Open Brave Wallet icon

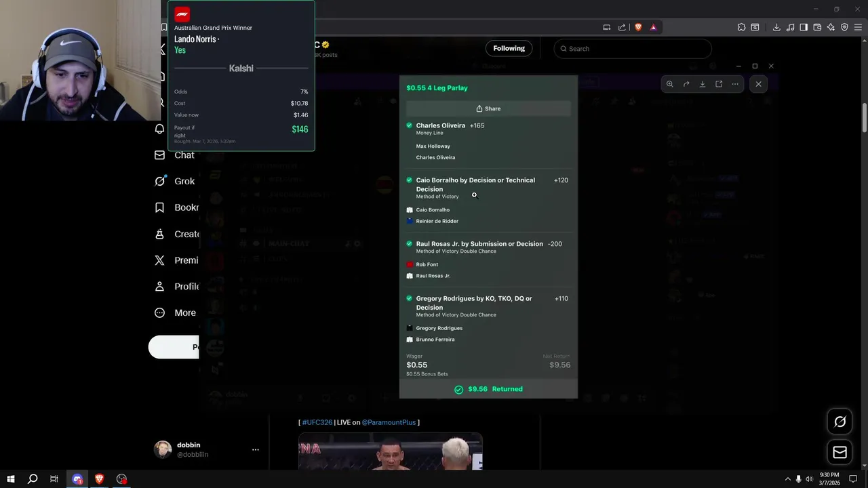pos(817,27)
